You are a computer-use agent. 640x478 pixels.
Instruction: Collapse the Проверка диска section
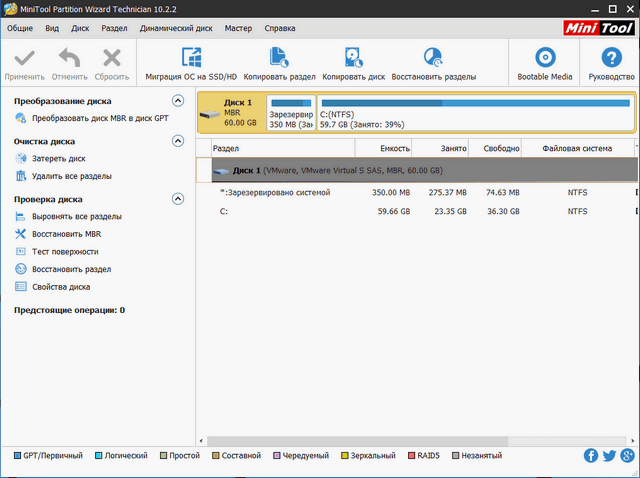[178, 199]
